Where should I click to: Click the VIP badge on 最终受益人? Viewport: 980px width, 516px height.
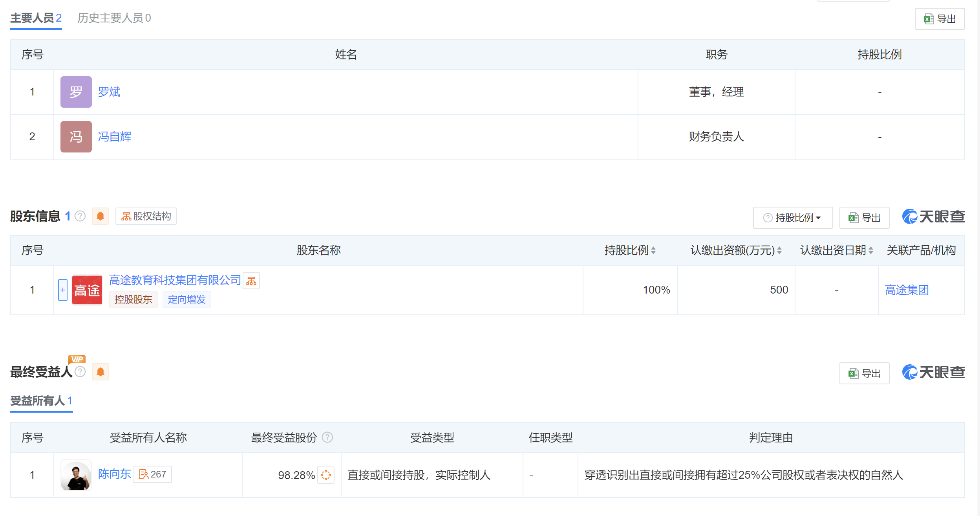[77, 359]
